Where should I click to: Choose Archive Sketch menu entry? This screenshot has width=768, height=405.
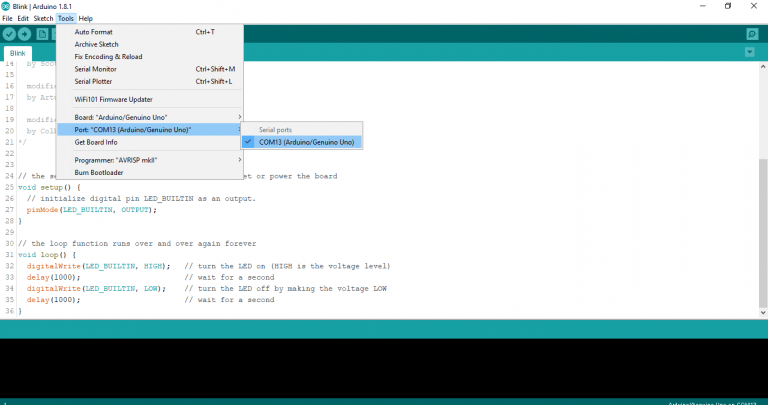click(150, 44)
